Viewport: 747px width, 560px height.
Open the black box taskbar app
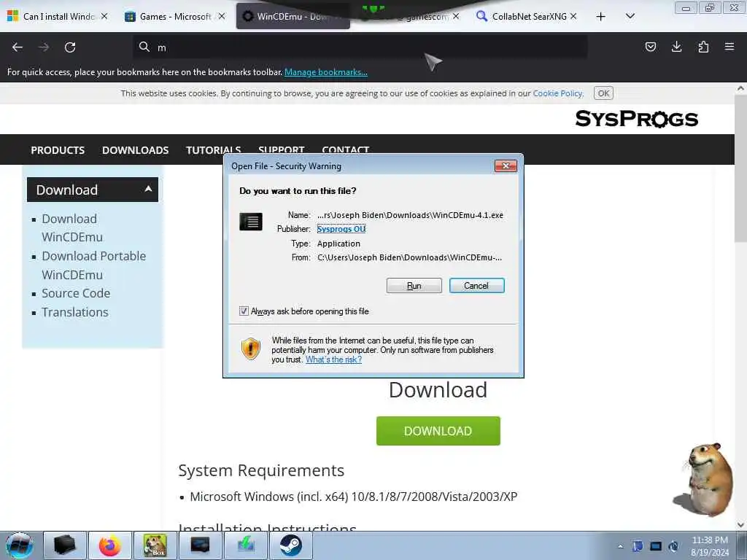coord(65,545)
